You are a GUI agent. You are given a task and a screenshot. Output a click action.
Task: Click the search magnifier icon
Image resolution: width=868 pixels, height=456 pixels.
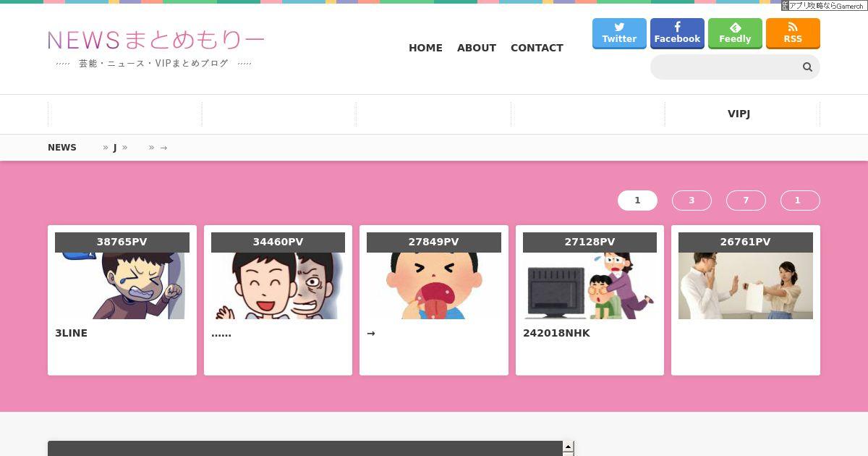tap(807, 67)
